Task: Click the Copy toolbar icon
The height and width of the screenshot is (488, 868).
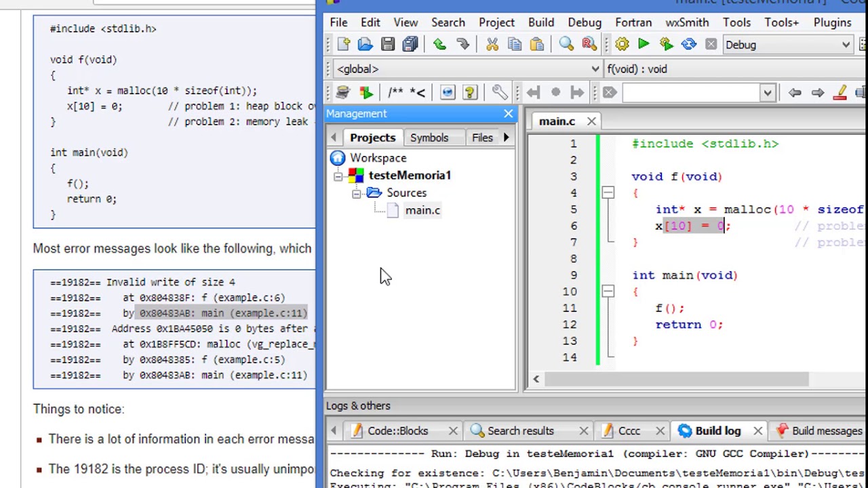Action: pos(515,45)
